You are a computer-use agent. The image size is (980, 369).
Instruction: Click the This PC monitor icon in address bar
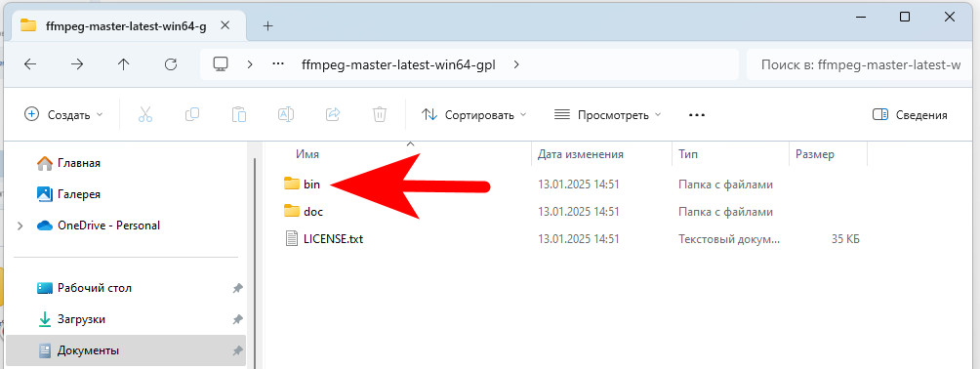[220, 63]
